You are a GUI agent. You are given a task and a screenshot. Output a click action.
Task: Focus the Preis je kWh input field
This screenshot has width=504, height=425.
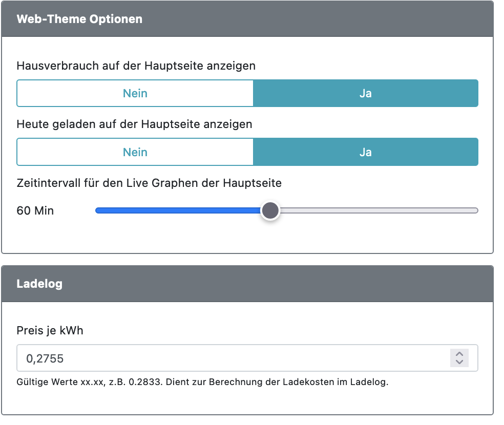coord(230,358)
